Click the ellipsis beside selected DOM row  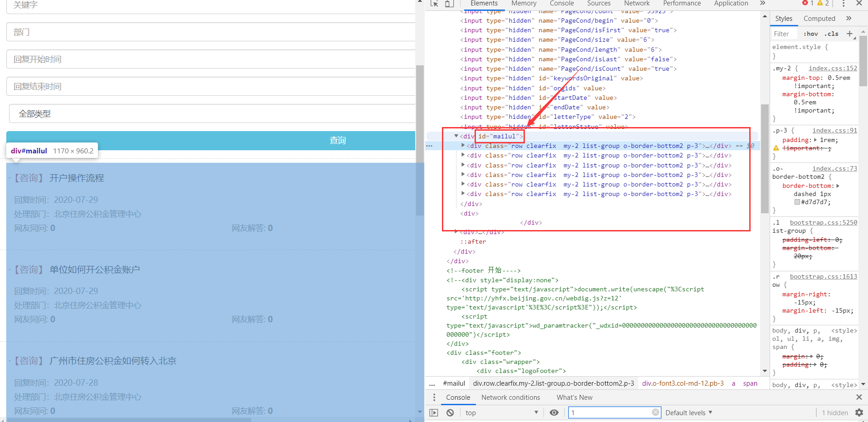pyautogui.click(x=429, y=146)
